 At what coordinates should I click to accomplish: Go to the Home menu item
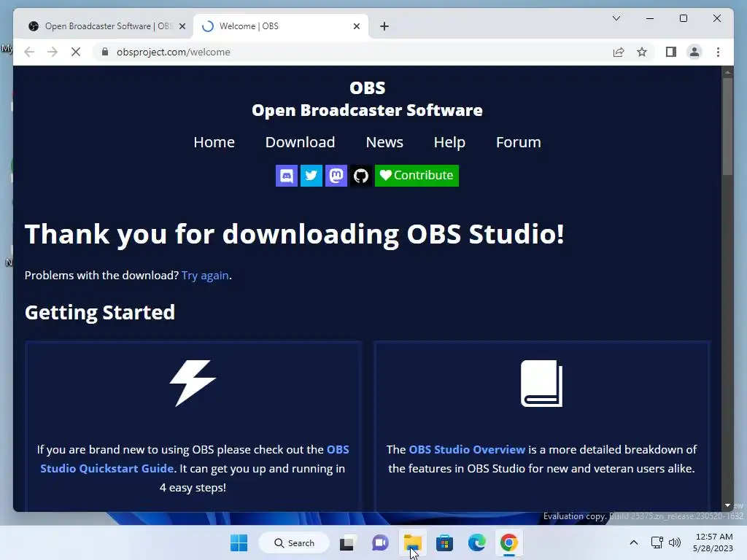(x=214, y=142)
